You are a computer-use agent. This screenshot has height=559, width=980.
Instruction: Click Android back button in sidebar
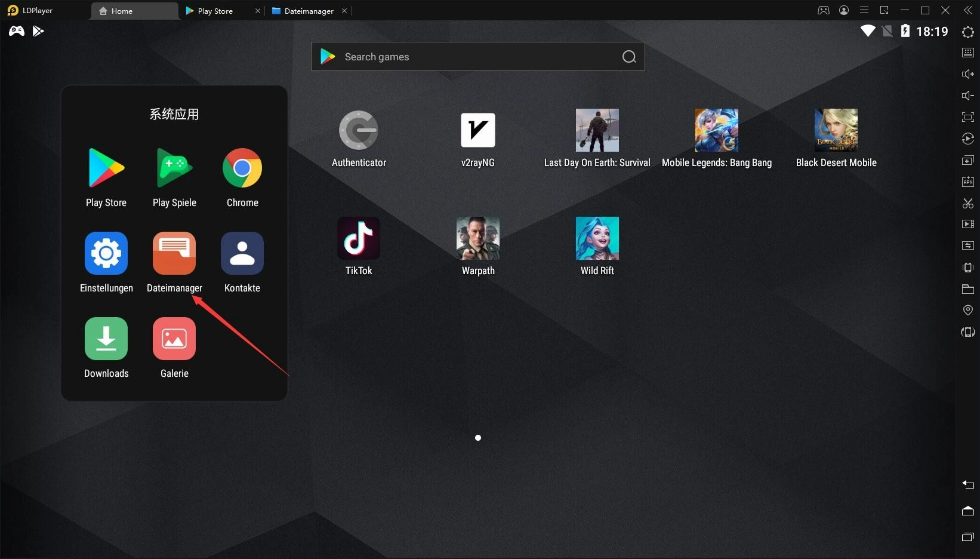point(968,484)
